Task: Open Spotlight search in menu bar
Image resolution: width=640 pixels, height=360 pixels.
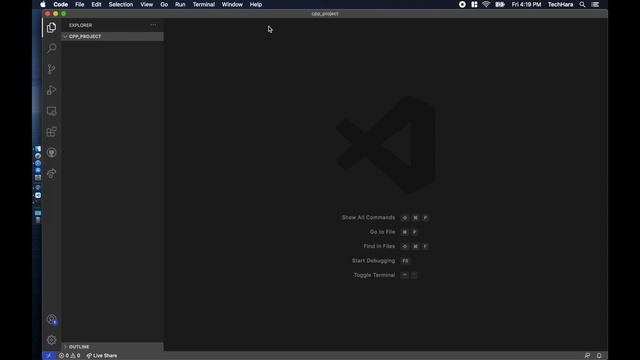Action: coord(582,4)
